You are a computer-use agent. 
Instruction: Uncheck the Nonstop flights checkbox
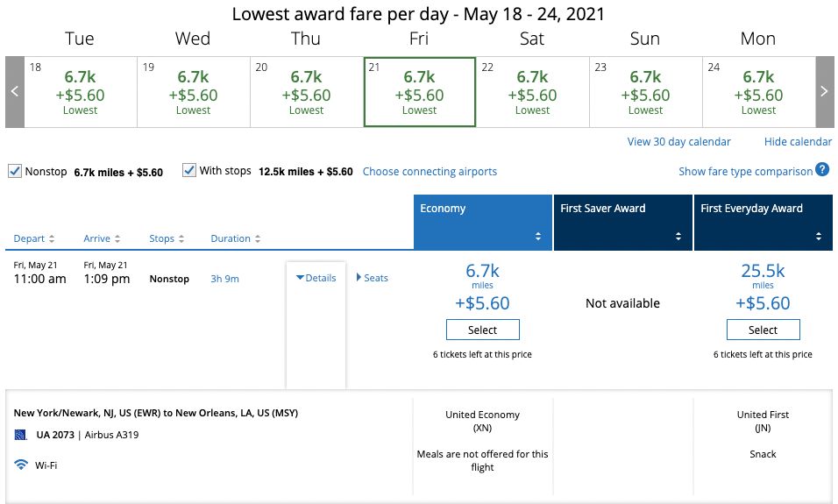pyautogui.click(x=14, y=171)
